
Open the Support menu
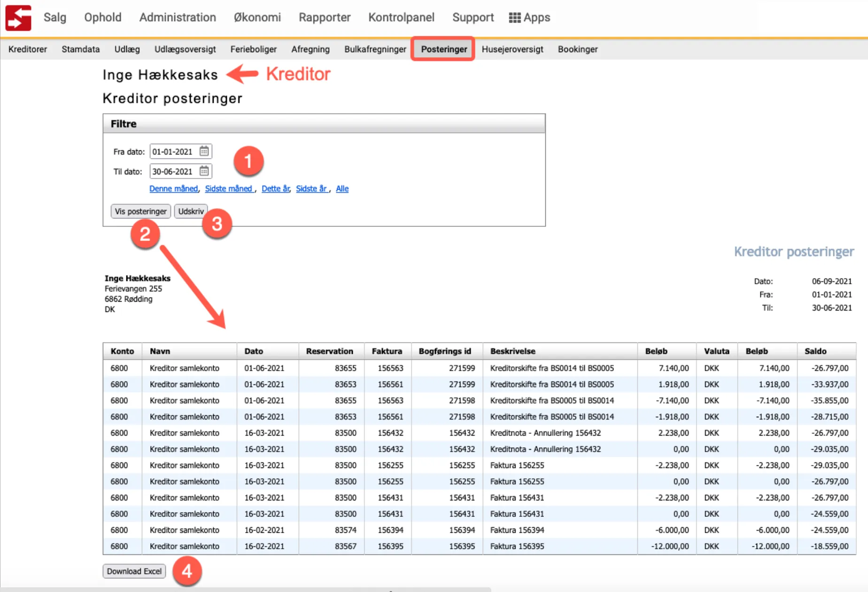[473, 17]
